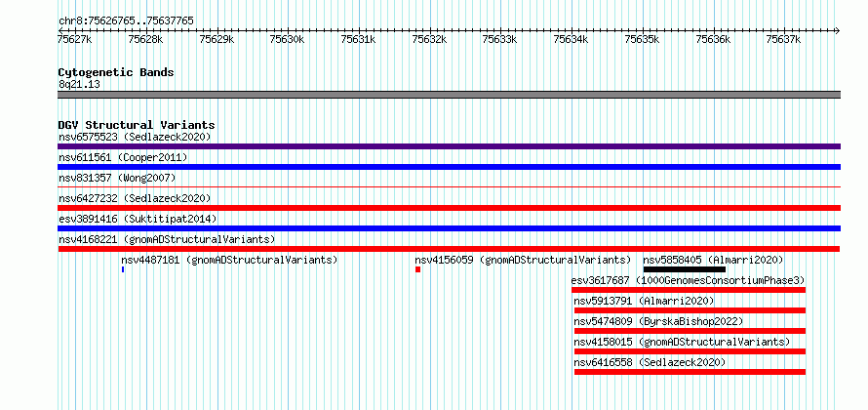Click the red nsv5474809 variant bar

click(690, 331)
